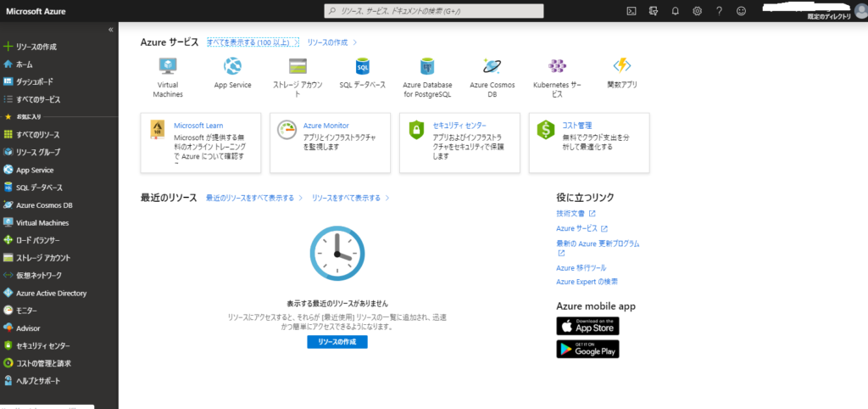The width and height of the screenshot is (868, 409).
Task: Click the blue リソースの作成 button
Action: [x=337, y=342]
